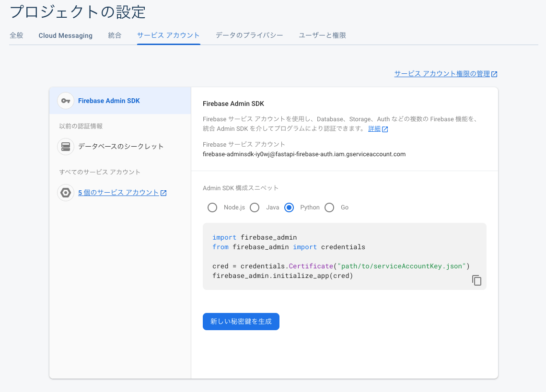Click the 新しい秘密鍵を生成 button
546x392 pixels.
point(241,322)
